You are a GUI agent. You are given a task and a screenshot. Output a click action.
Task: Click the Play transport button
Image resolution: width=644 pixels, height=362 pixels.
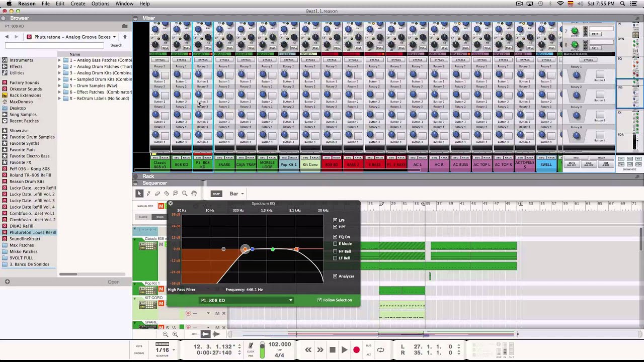click(x=344, y=350)
